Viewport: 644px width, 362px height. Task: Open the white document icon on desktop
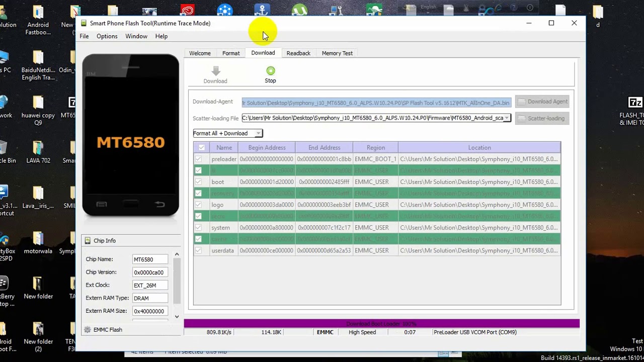(560, 10)
